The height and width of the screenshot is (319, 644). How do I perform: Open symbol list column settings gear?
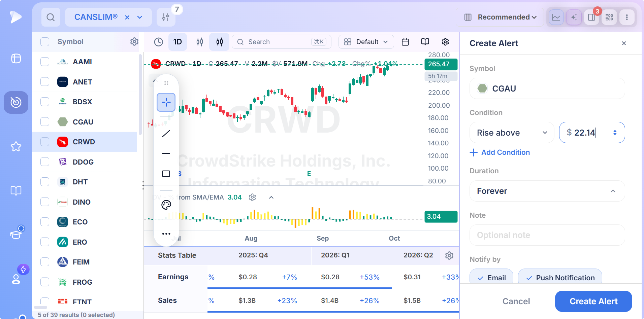pyautogui.click(x=134, y=41)
